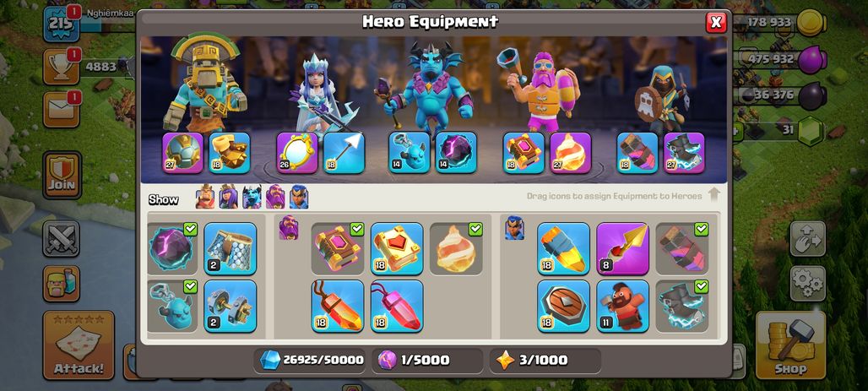Select the Rage Vial equipment icon
This screenshot has width=868, height=391.
click(x=338, y=306)
